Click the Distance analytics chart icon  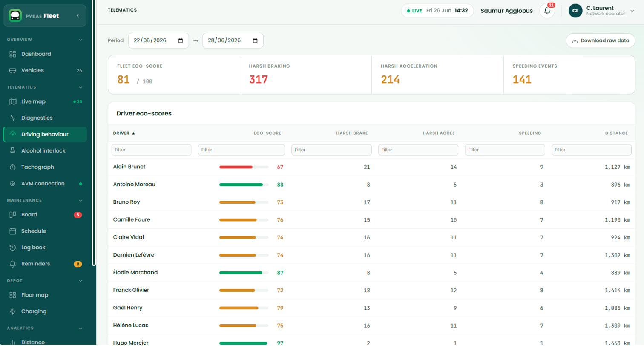coord(13,342)
